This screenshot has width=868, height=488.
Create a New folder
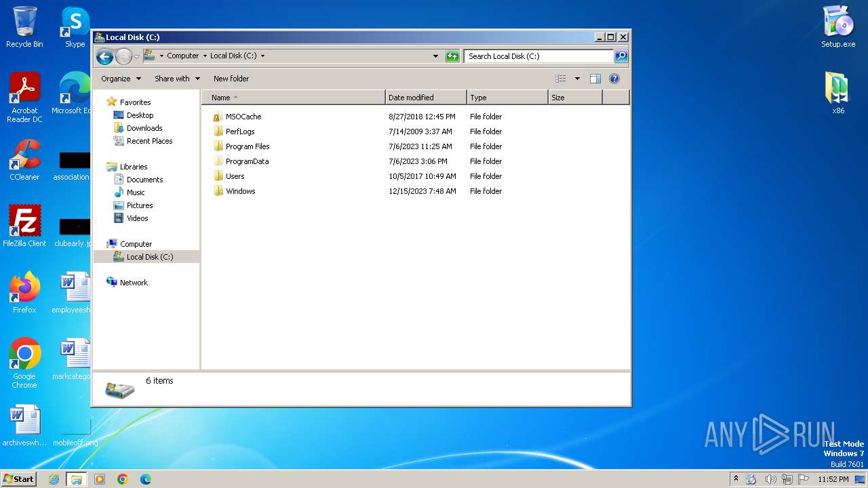(231, 79)
